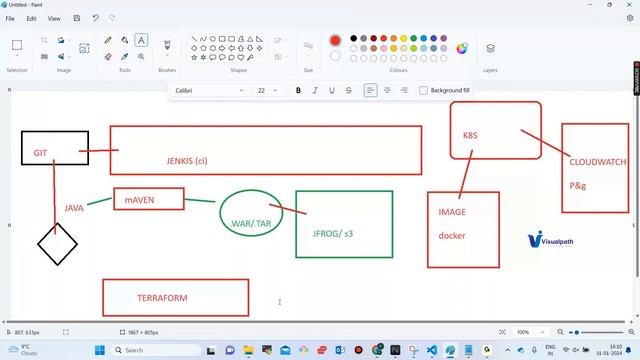Expand the Selection options arrow
The width and height of the screenshot is (640, 360).
(x=17, y=55)
